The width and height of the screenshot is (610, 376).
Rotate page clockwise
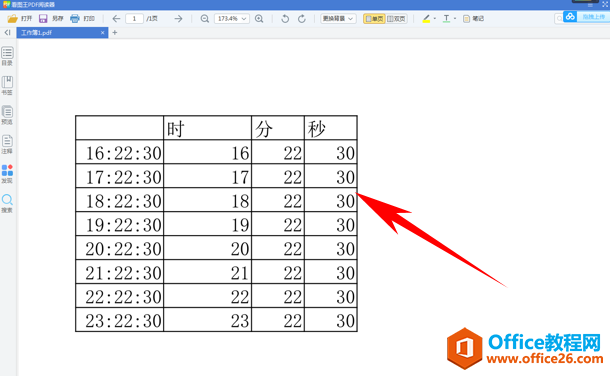(301, 18)
